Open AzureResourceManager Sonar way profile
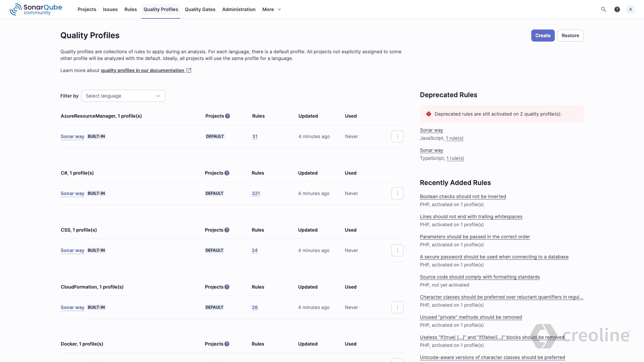Screen dimensions: 644x362 [x=72, y=136]
